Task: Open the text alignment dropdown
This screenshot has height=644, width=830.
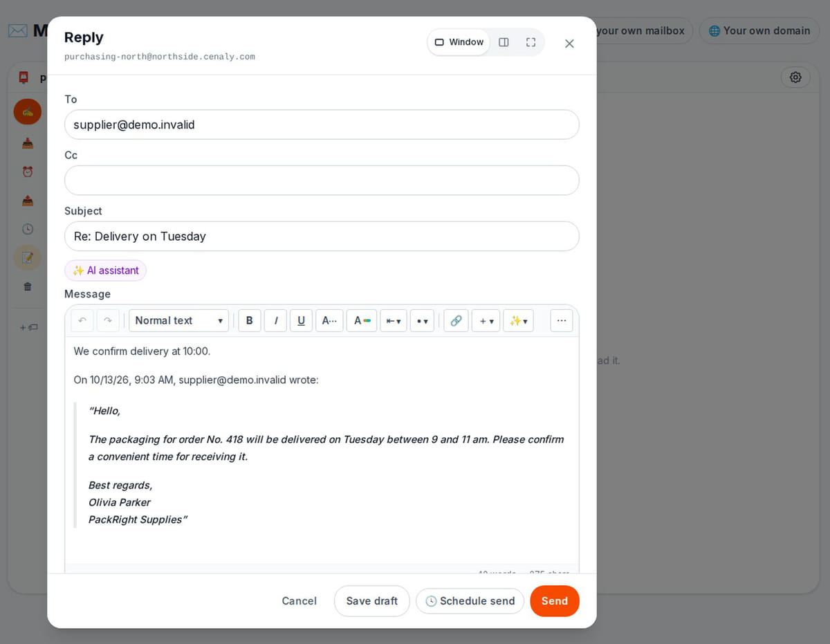Action: pyautogui.click(x=394, y=320)
